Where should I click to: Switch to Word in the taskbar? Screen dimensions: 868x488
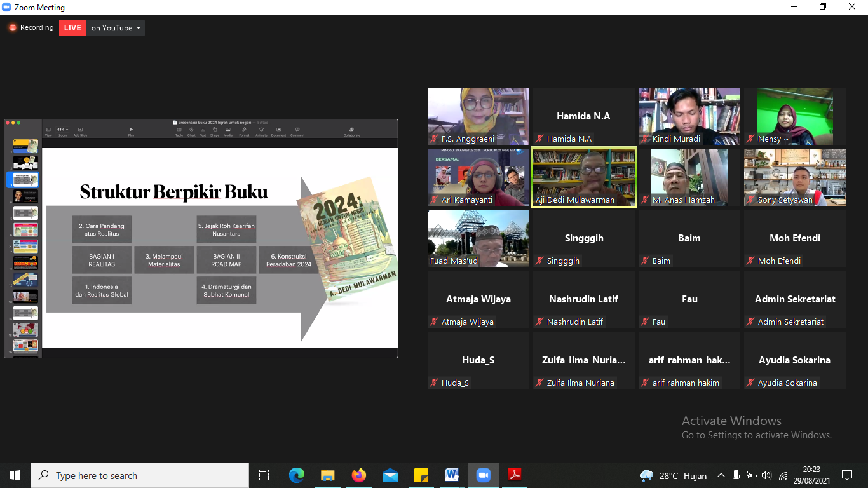(452, 475)
